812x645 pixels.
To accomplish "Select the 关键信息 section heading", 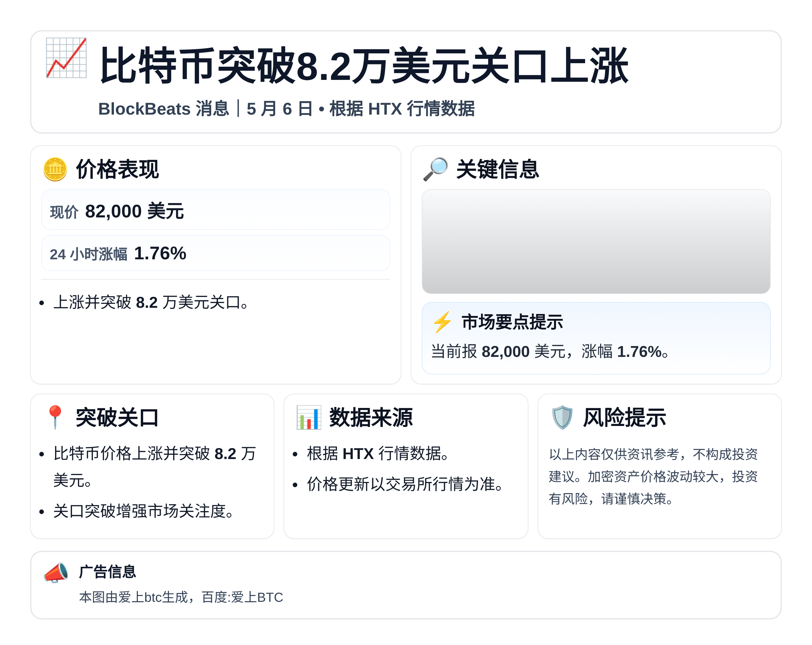I will (498, 169).
